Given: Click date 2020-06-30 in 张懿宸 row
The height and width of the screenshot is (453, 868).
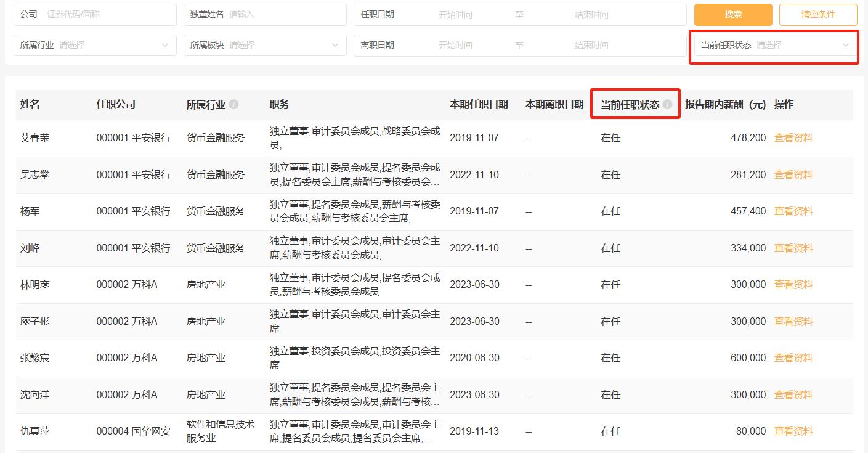Looking at the screenshot, I should [x=474, y=358].
